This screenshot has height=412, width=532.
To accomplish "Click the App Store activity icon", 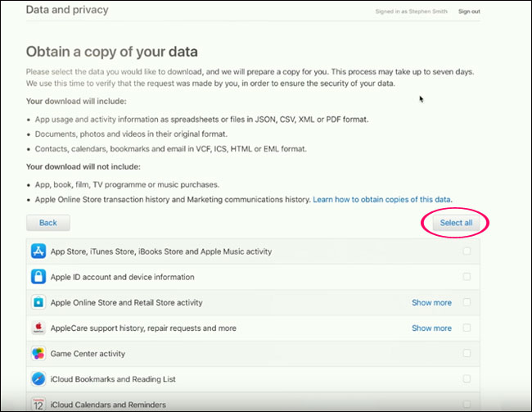I will (38, 251).
